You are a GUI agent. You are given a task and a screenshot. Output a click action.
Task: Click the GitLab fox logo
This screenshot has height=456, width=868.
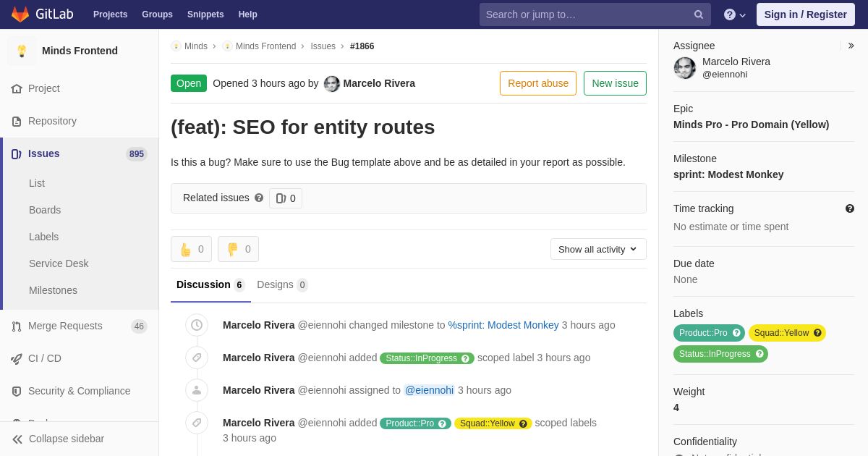[20, 14]
